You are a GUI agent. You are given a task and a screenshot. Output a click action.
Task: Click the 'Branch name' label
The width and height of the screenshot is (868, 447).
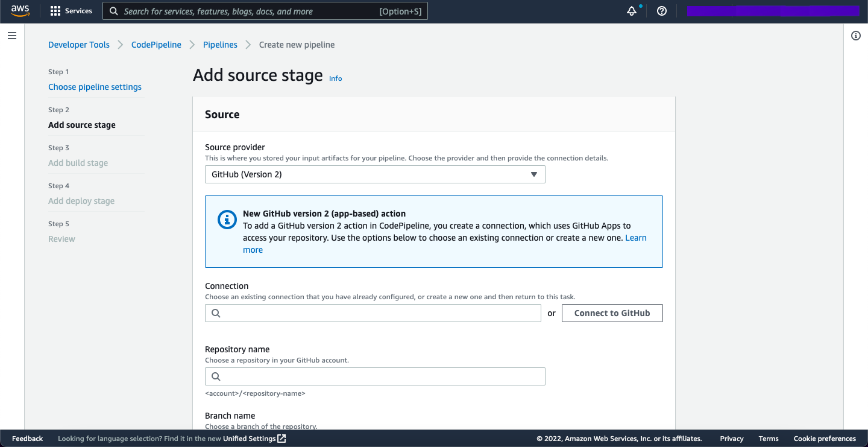230,416
